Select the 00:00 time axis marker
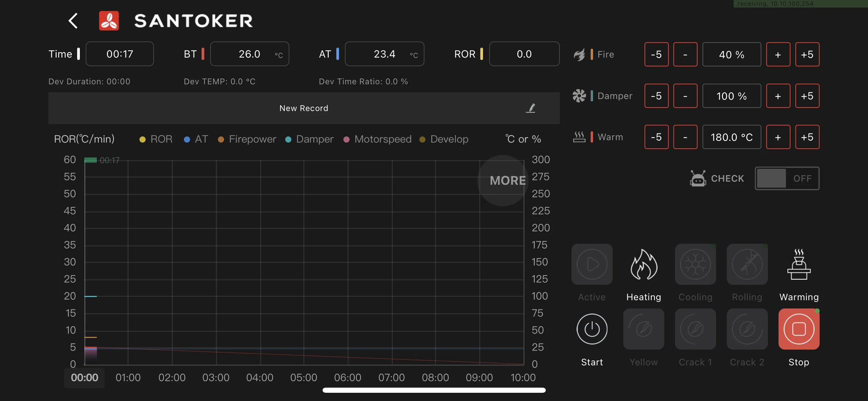Viewport: 868px width, 401px height. [x=84, y=378]
